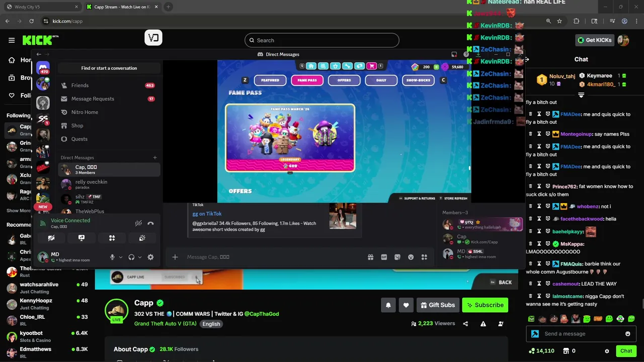Open the GIF picker in Discord

point(384,257)
